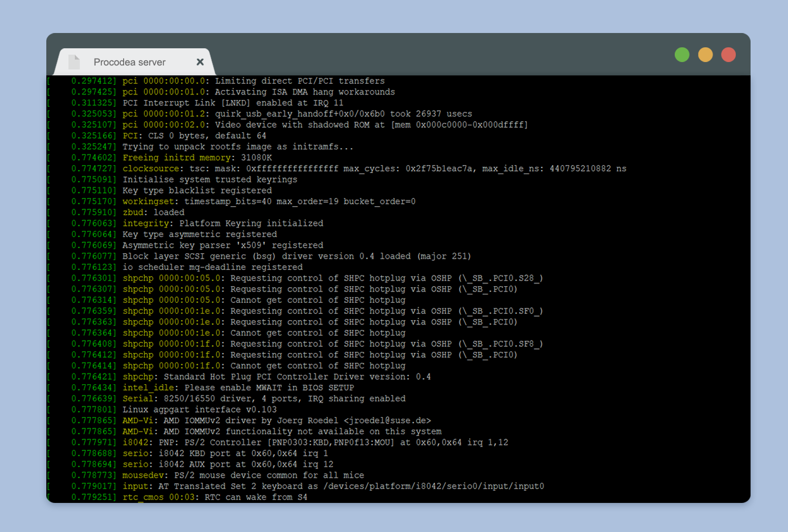
Task: Click the document icon on the tab
Action: (74, 62)
